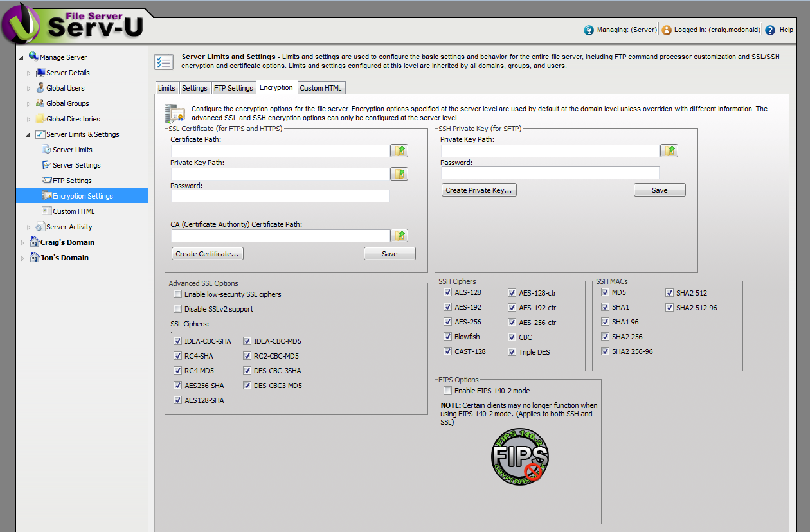Screen dimensions: 810x532
Task: Collapse the Server Limits & Settings node
Action: (28, 134)
